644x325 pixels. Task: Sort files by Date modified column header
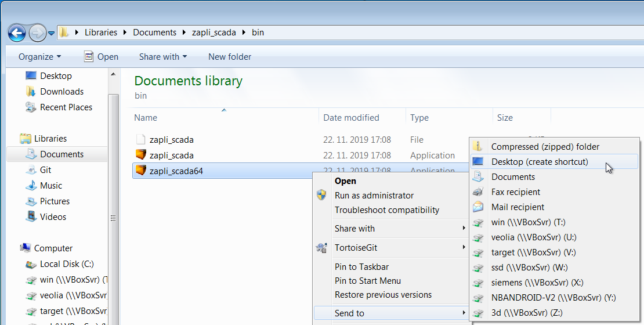coord(351,118)
